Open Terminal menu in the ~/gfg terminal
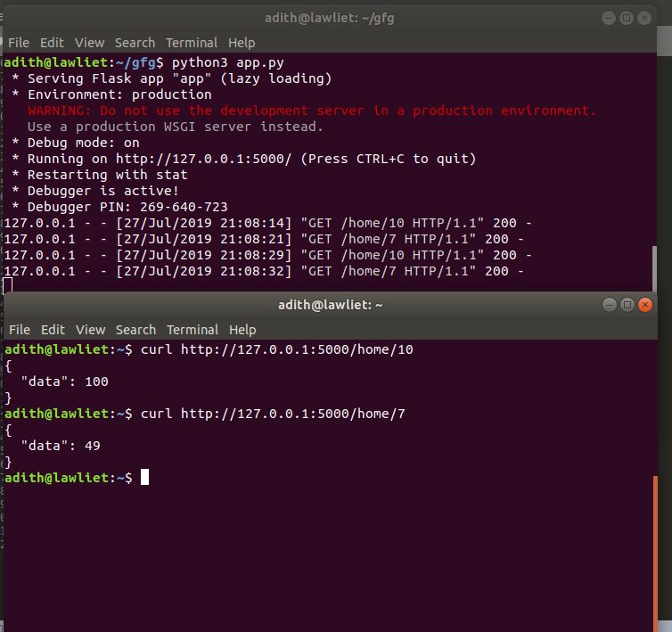 point(192,43)
